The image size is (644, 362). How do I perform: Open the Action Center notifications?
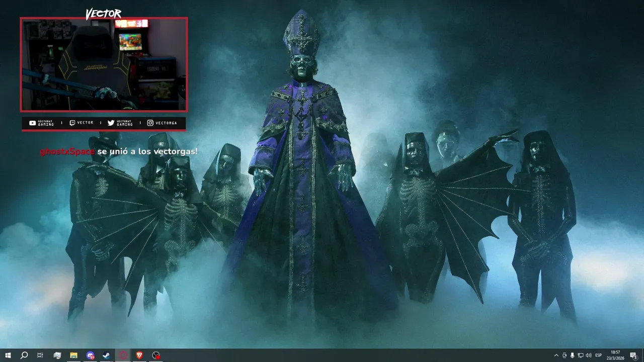pos(633,355)
